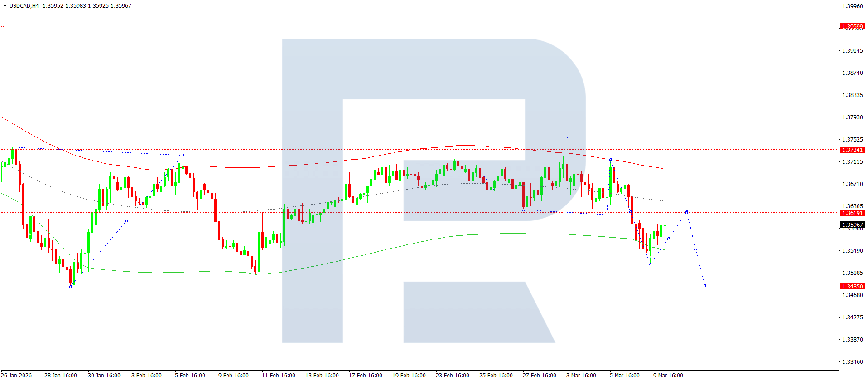Click the black 1.35967 current price tag
This screenshot has width=868, height=381.
click(x=852, y=225)
